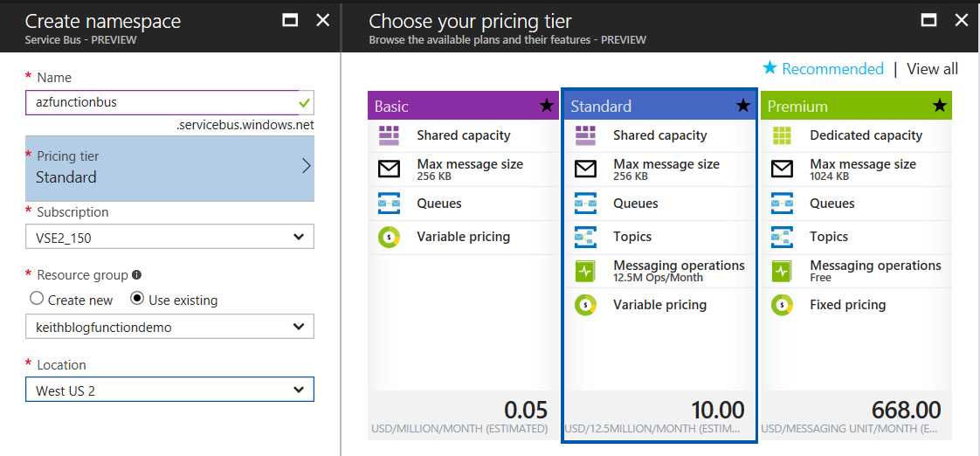This screenshot has height=456, width=980.
Task: Click Dedicated capacity icon in Premium tier
Action: click(782, 135)
